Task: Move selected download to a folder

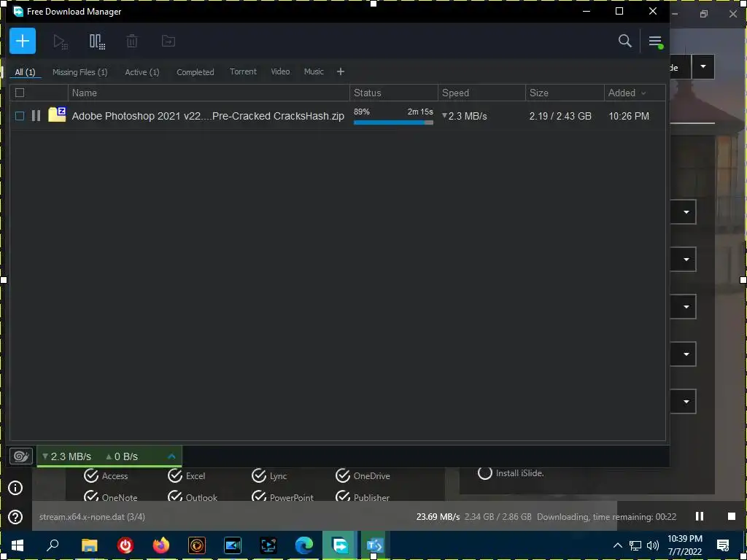Action: click(x=169, y=41)
